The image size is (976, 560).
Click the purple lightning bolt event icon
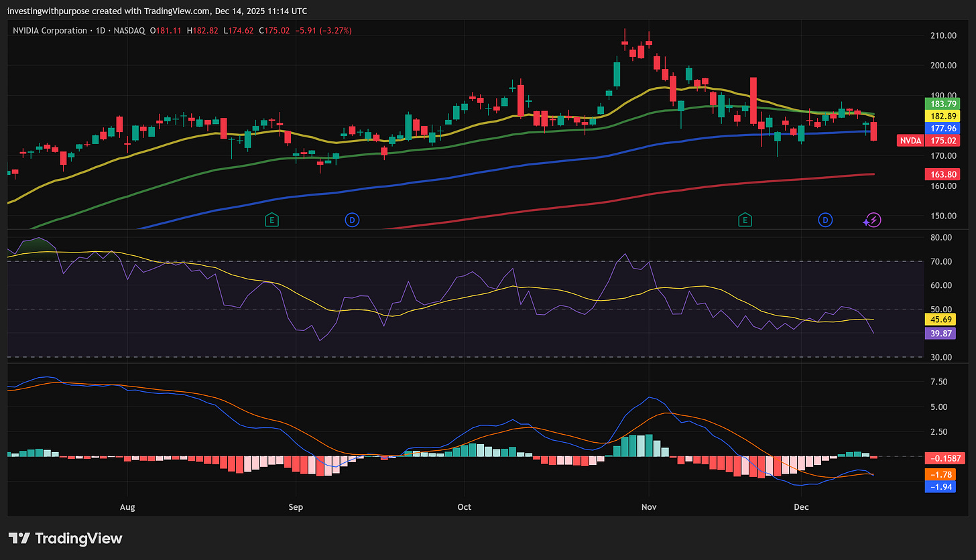[x=872, y=220]
